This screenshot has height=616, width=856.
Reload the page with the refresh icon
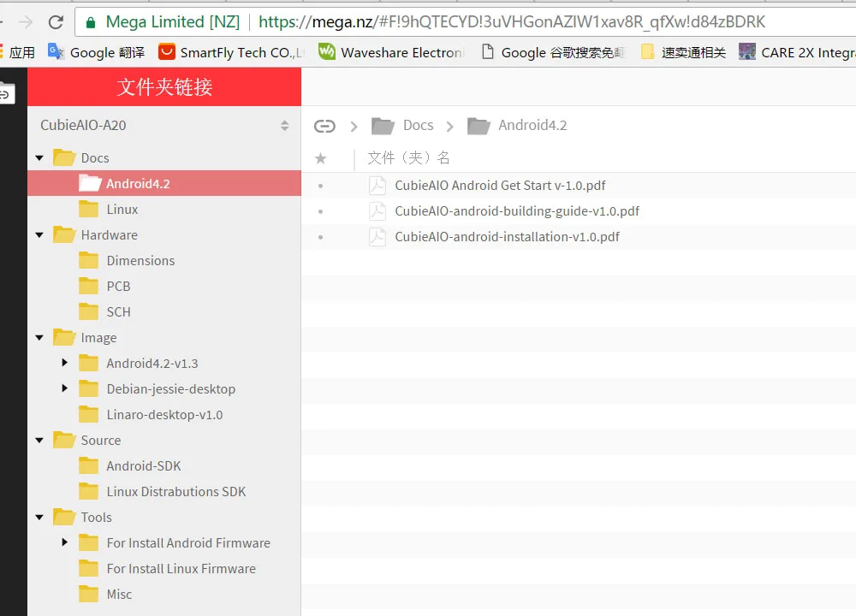point(56,22)
